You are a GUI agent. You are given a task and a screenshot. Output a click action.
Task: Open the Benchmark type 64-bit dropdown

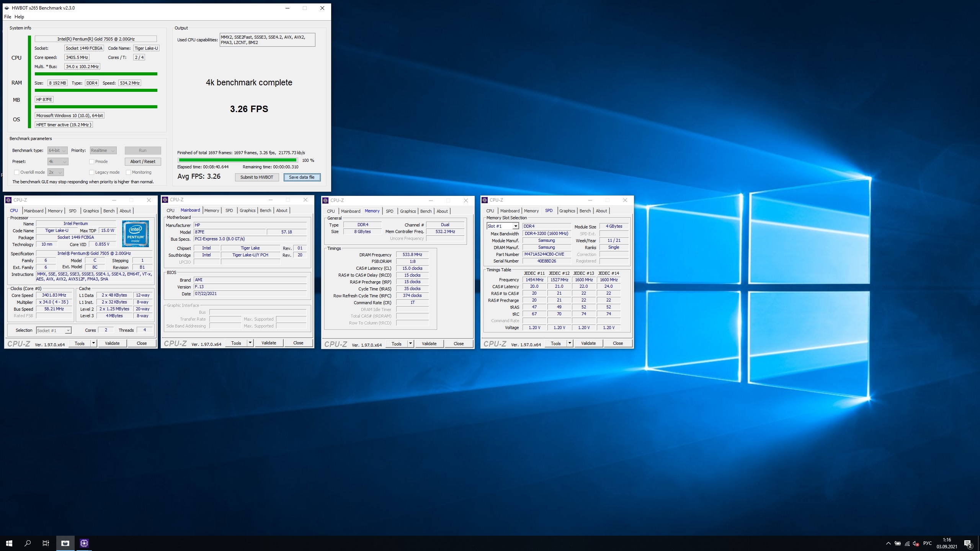57,150
